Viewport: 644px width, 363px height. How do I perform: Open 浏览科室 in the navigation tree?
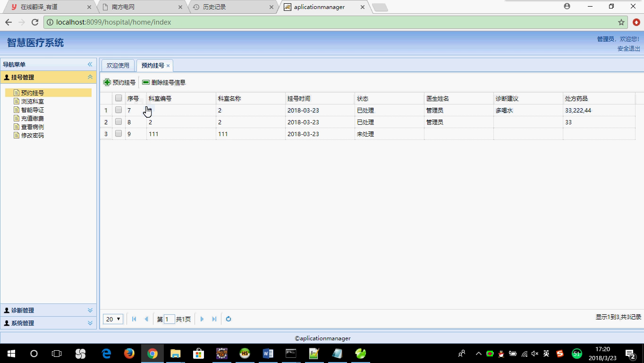[33, 102]
